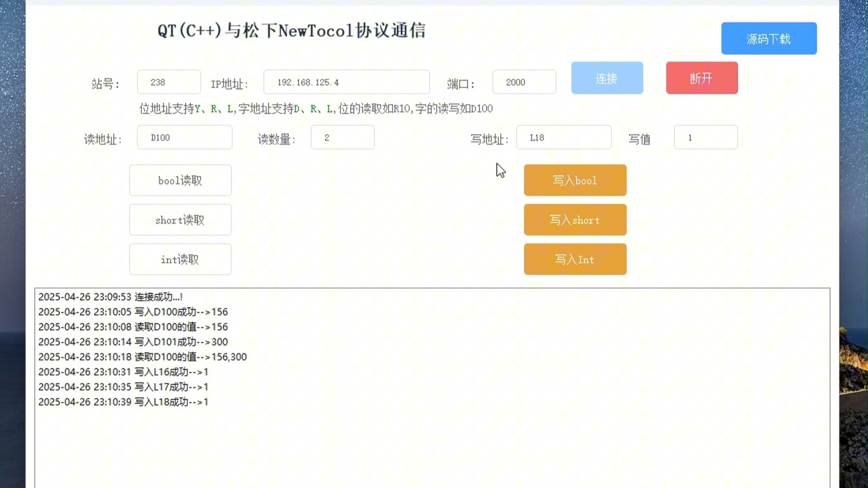Select the 读数量 field showing 2
Screen dimensions: 868x488
(342, 137)
